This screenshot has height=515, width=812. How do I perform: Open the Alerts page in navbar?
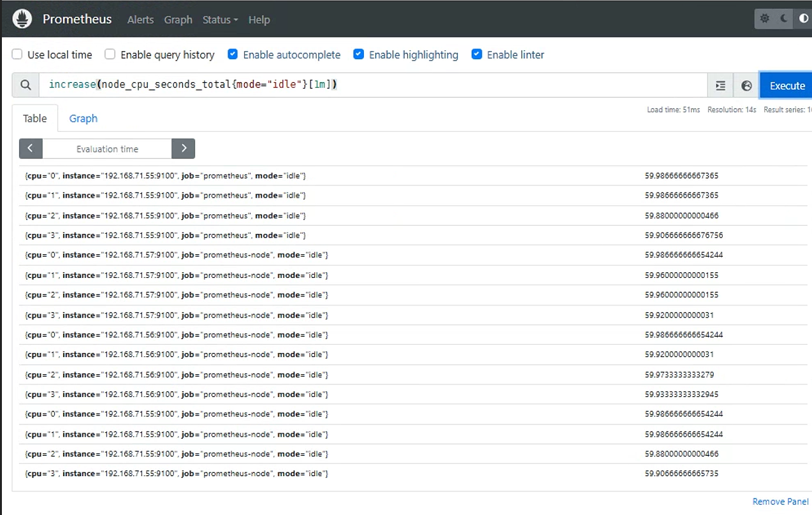[140, 20]
